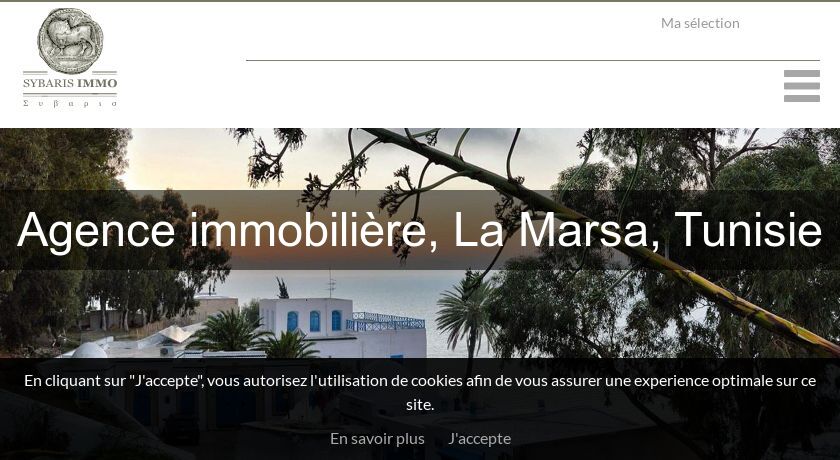Click the word "Agence" in banner heading
This screenshot has width=840, height=460.
96,230
